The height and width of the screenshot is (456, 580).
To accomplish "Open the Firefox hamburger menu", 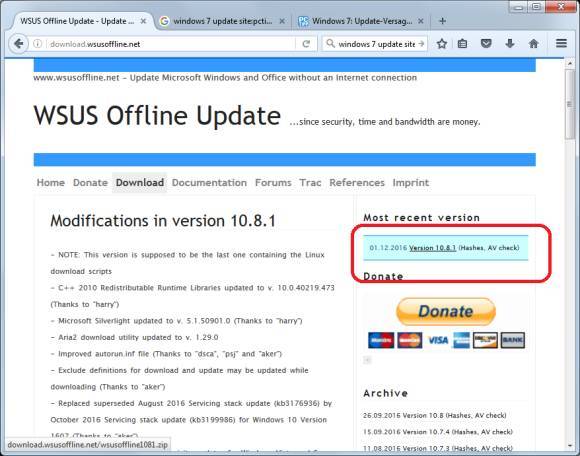I will coord(561,44).
